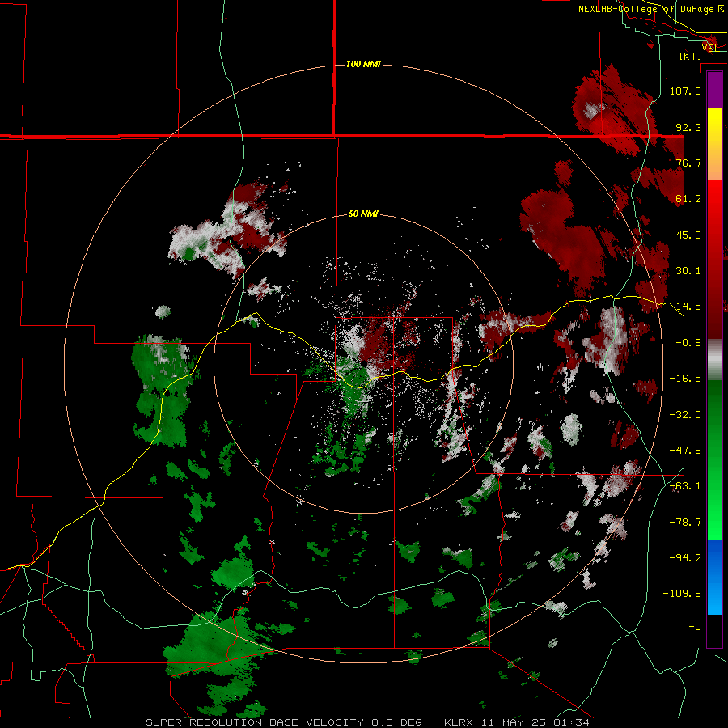728x728 pixels.
Task: Click the yellow-orange segment of the velocity color bar
Action: point(714,144)
